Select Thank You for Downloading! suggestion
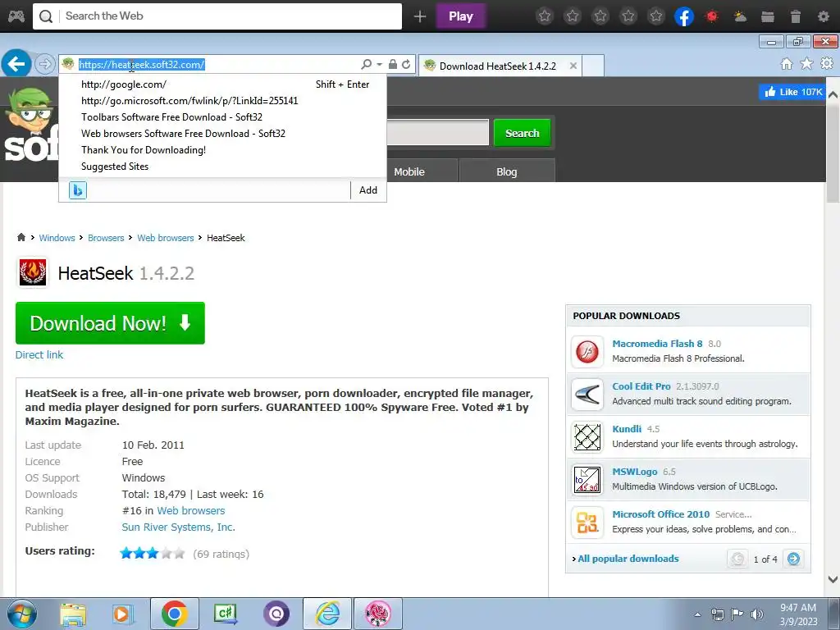840x630 pixels. point(222,150)
